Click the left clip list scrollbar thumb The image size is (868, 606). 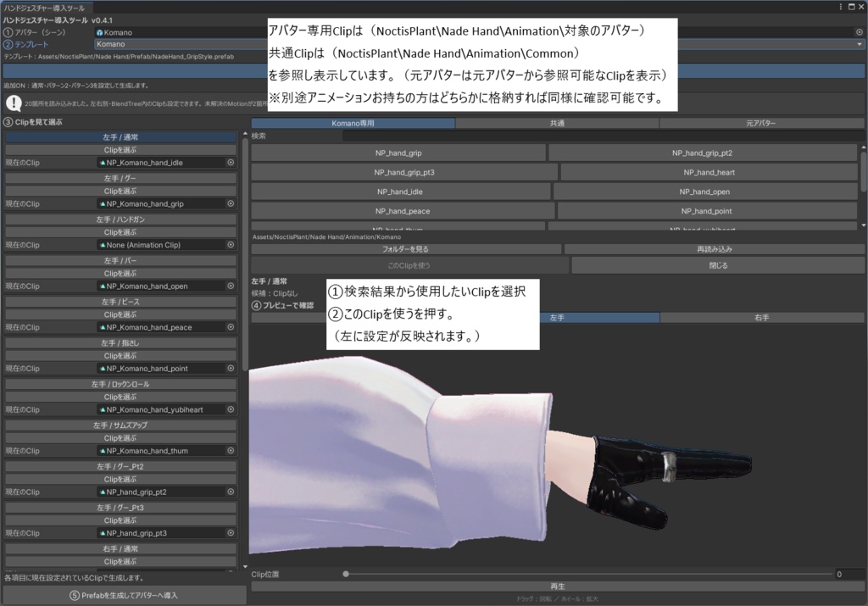(245, 254)
